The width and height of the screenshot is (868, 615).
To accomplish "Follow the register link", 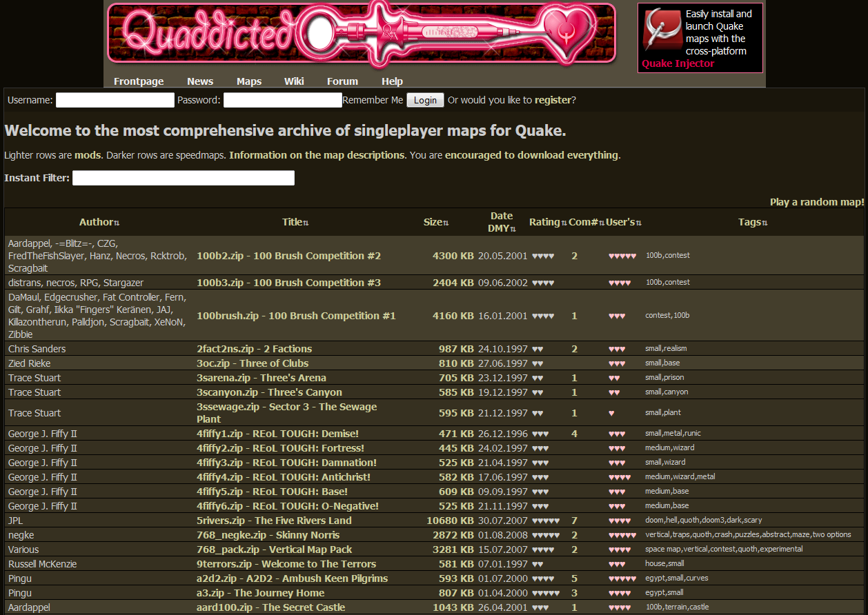I will click(553, 100).
